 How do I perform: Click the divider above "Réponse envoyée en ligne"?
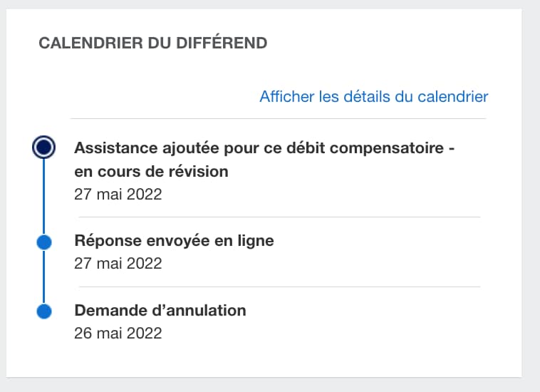pyautogui.click(x=278, y=217)
